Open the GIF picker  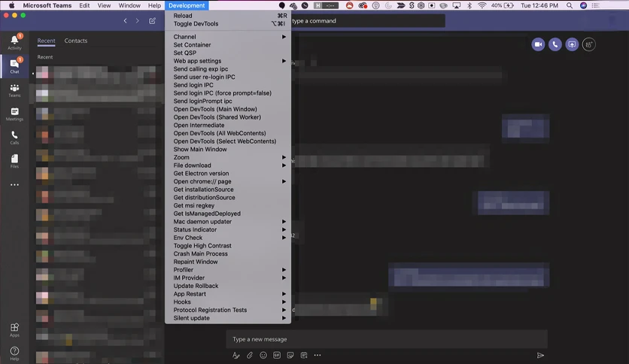coord(277,355)
